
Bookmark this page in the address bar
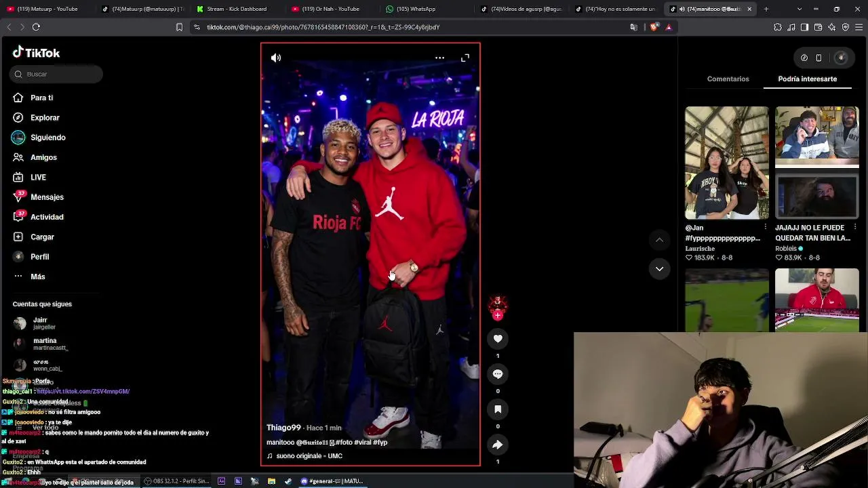pos(179,27)
